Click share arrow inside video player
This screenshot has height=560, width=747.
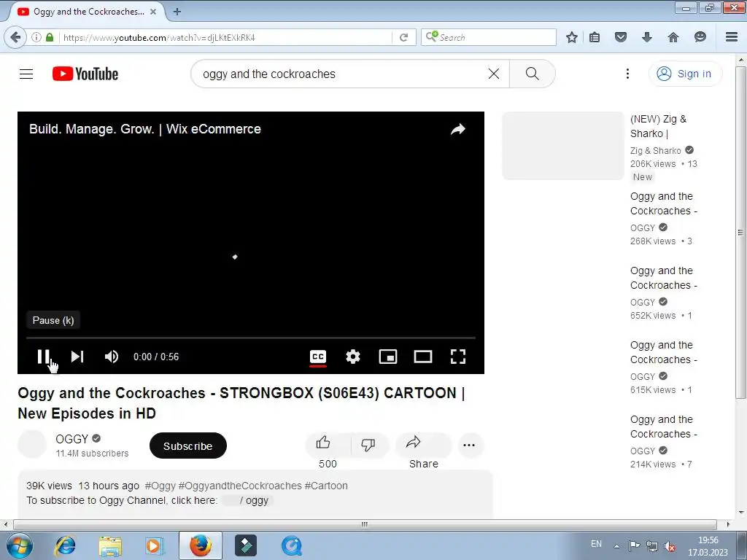click(x=458, y=129)
